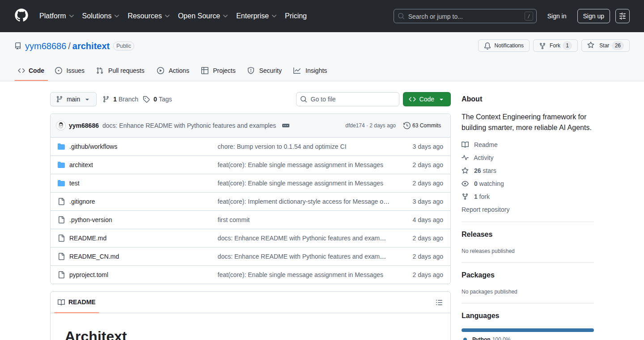The image size is (644, 340).
Task: Open the 1 Branch link
Action: tap(121, 99)
